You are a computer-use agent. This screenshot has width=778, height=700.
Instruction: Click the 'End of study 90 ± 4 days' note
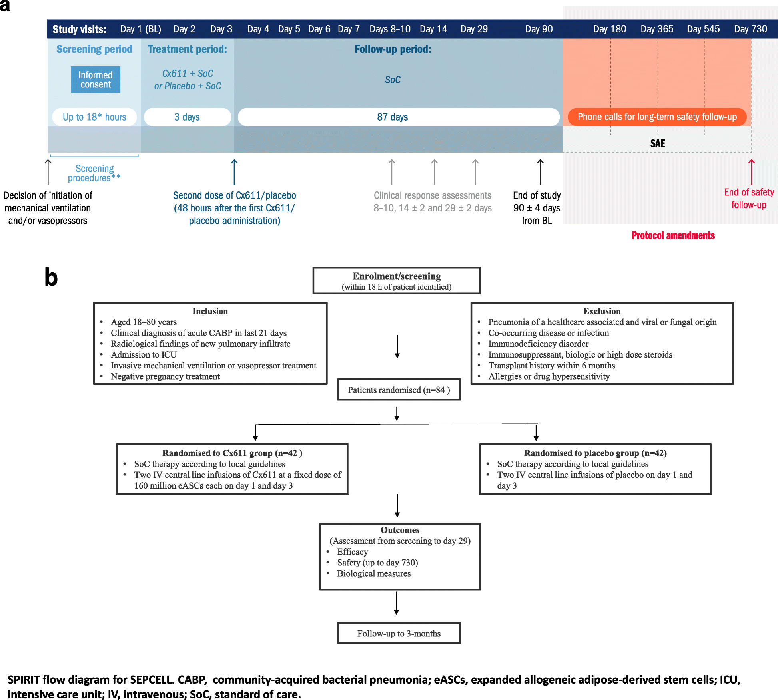click(x=537, y=208)
